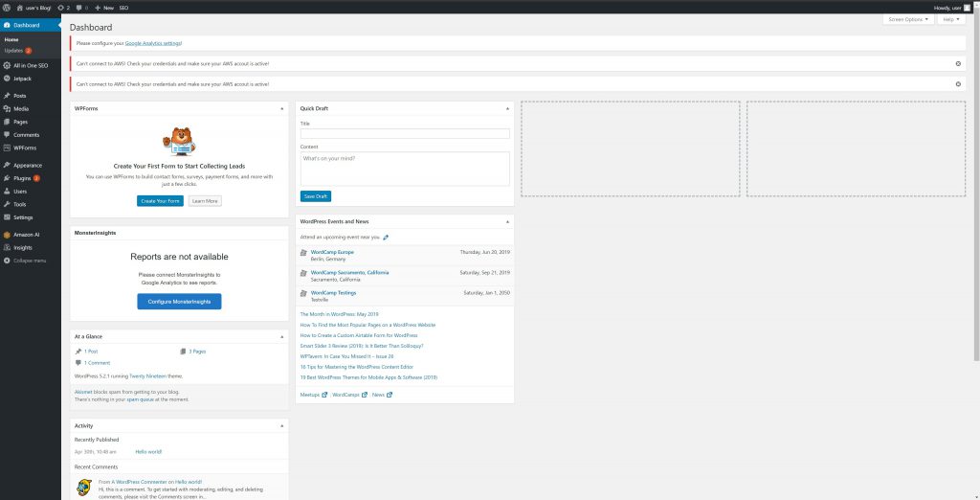
Task: Dismiss the second AWS connection notice
Action: click(x=958, y=84)
